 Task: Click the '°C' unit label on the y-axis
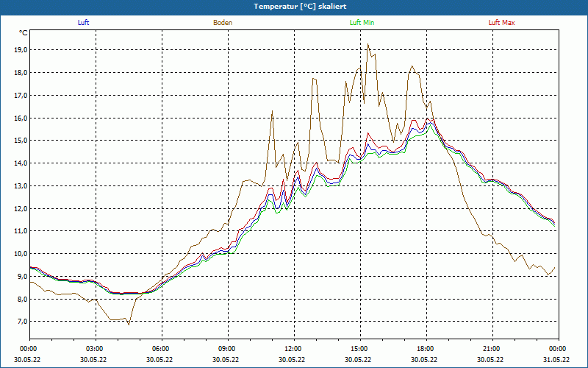pyautogui.click(x=24, y=33)
